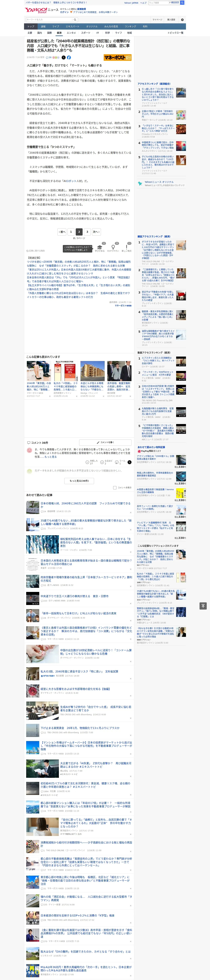The height and width of the screenshot is (980, 210).
Task: Expand first comment with もっと見る
Action: 51,457
